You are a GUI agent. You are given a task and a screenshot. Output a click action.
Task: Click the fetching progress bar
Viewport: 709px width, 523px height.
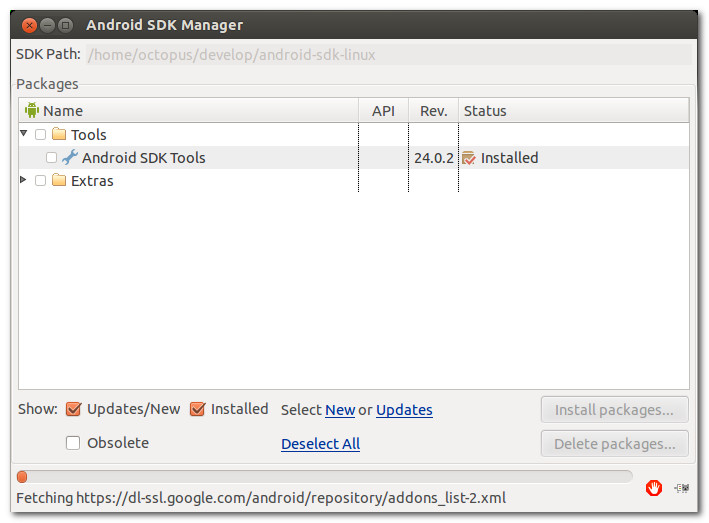(325, 476)
